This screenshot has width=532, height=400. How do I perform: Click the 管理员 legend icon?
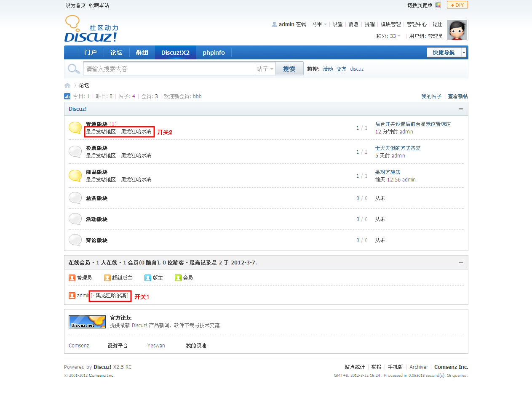72,278
